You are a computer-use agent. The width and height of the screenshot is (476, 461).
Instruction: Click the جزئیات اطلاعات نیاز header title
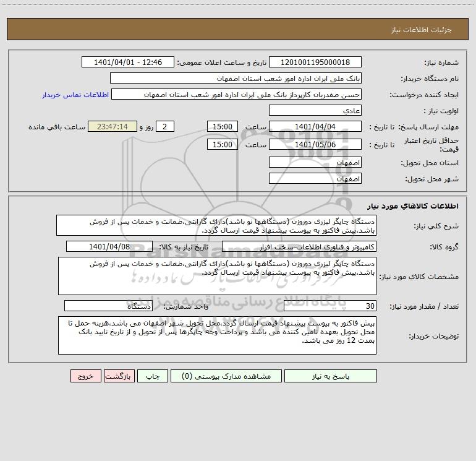point(421,30)
